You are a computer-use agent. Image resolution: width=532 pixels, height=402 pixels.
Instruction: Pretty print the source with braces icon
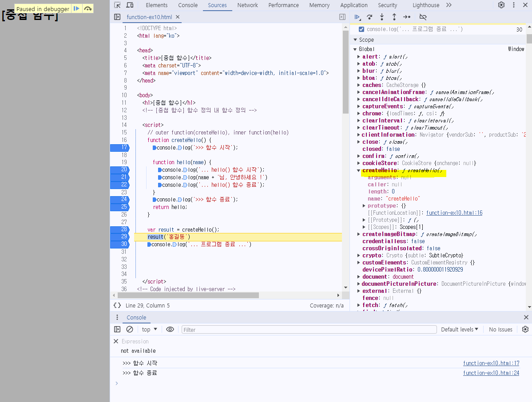(x=117, y=305)
